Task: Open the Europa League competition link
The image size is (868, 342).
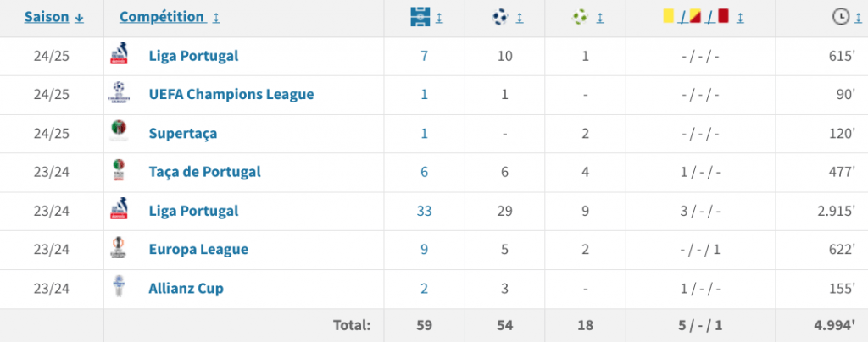Action: 198,250
